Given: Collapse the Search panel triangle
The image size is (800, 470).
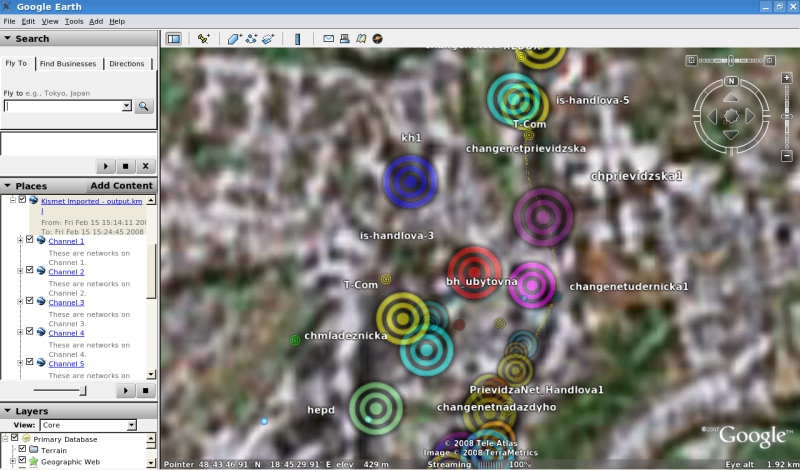Looking at the screenshot, I should pos(7,39).
